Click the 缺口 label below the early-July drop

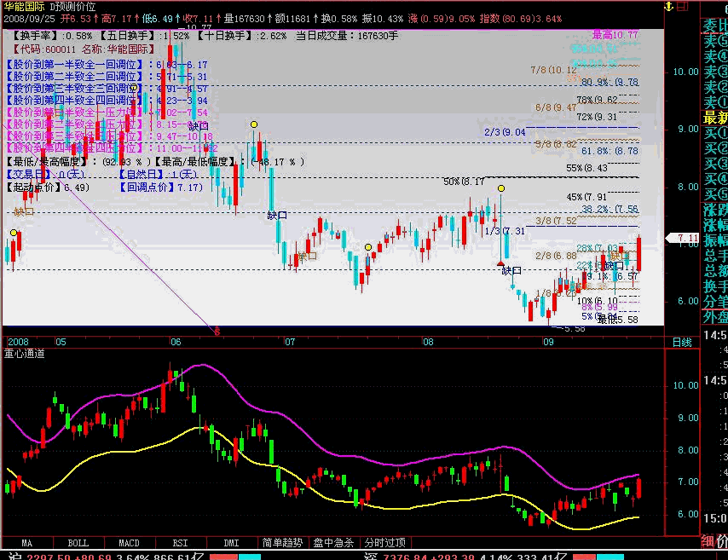pyautogui.click(x=277, y=215)
